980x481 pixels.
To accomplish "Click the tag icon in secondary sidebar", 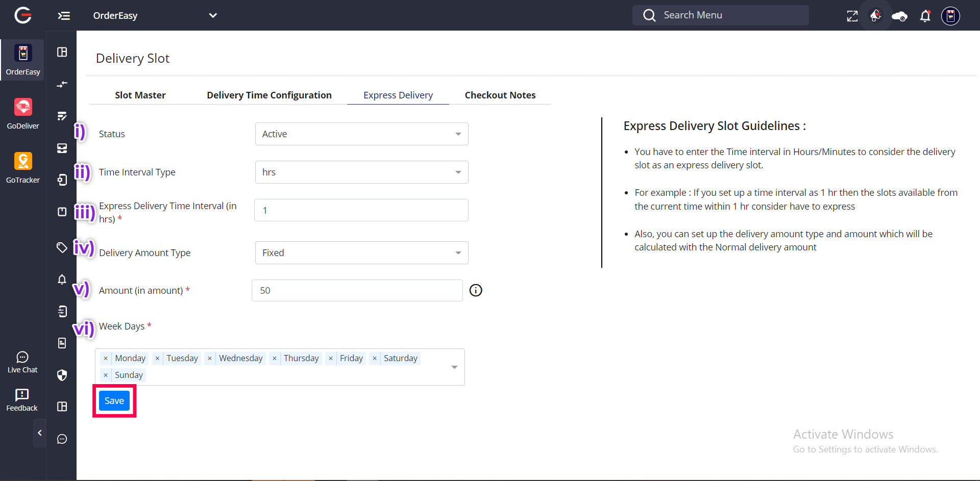I will point(62,248).
